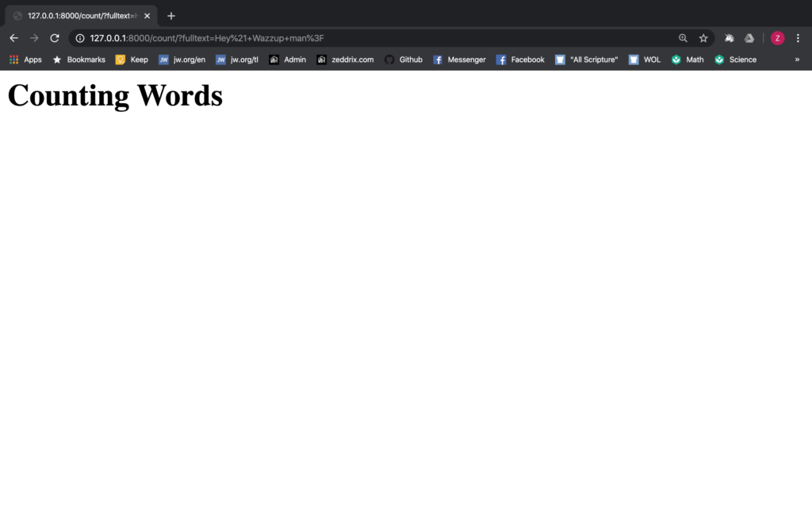Open the Admin bookmark
Screen dimensions: 812x508
(287, 60)
